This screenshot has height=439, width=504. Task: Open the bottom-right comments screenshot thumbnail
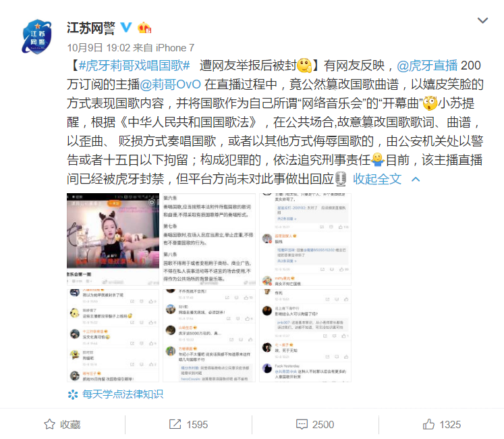tap(305, 336)
